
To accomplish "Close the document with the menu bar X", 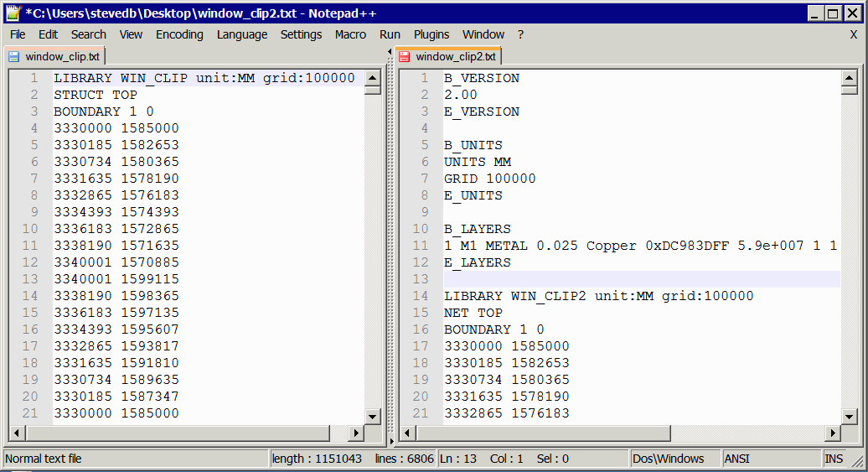I will click(x=854, y=34).
